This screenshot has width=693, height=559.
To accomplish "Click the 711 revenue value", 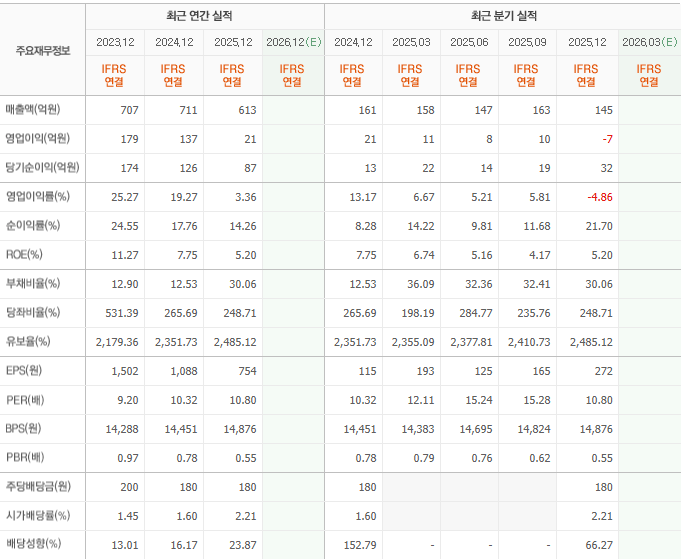I will (188, 110).
